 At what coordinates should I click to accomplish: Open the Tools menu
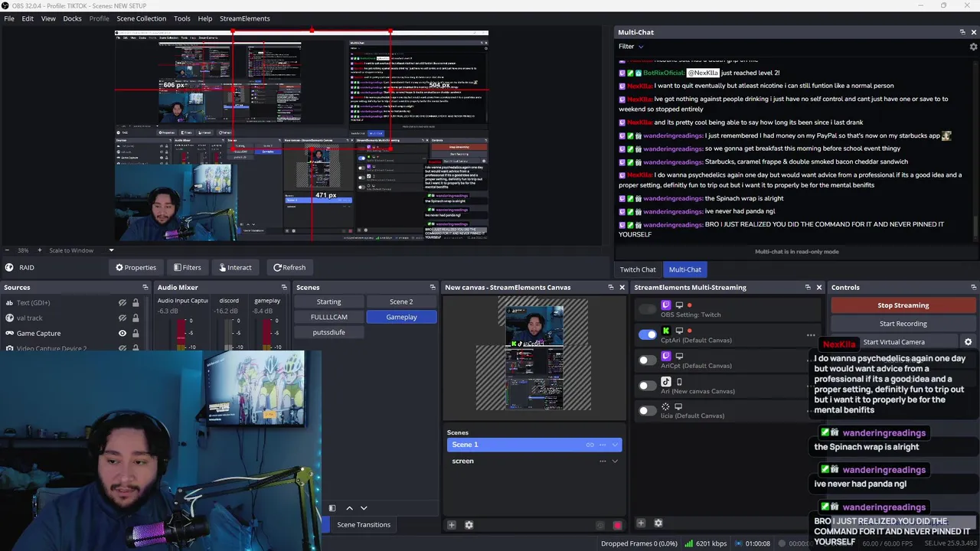click(182, 18)
